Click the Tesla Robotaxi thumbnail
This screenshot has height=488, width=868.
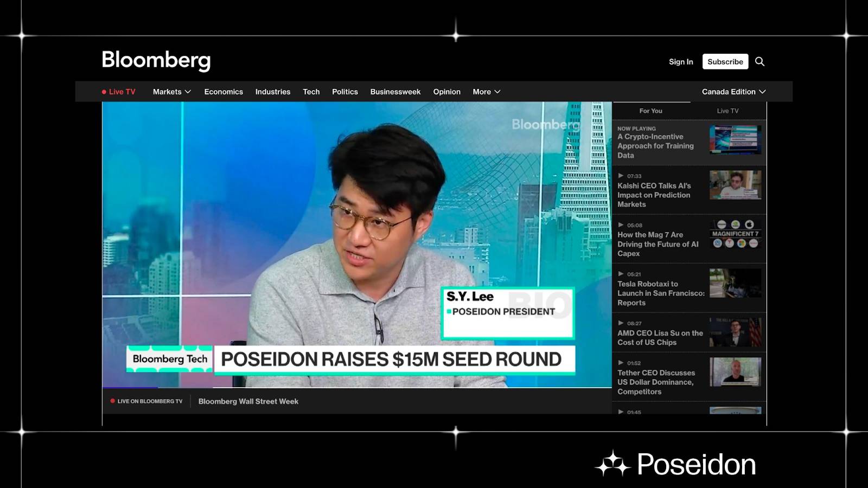[x=735, y=283]
